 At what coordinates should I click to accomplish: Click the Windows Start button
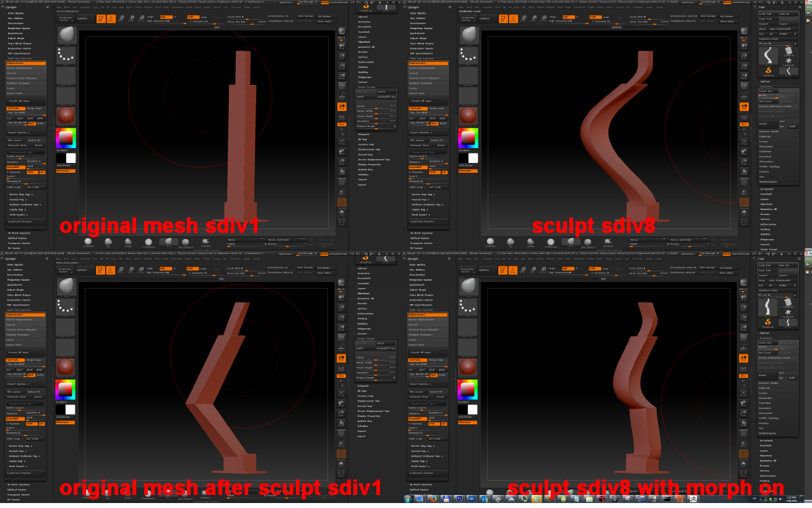[407, 499]
